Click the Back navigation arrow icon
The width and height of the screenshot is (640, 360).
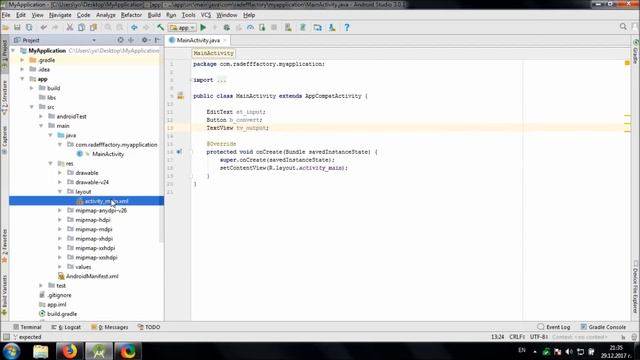point(134,27)
